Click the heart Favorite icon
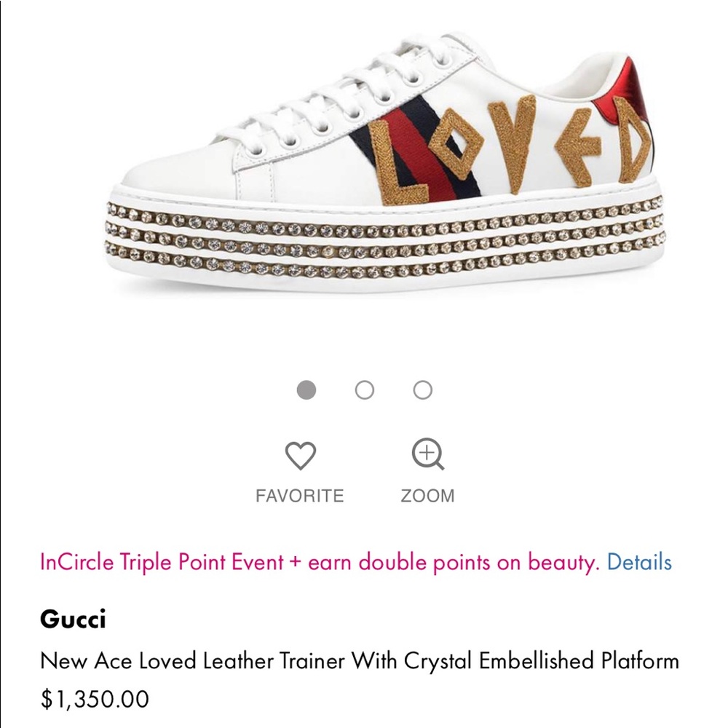Screen dimensions: 728x728 click(x=300, y=456)
